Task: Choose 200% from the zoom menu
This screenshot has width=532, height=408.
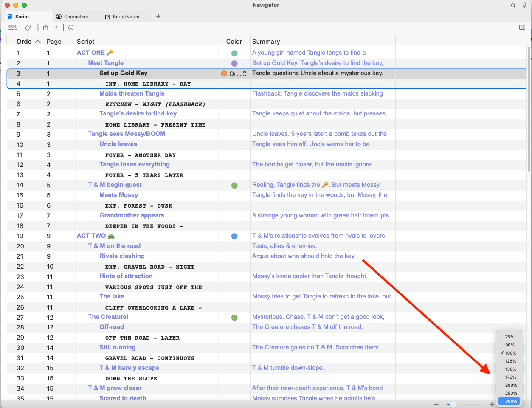Action: pos(509,385)
